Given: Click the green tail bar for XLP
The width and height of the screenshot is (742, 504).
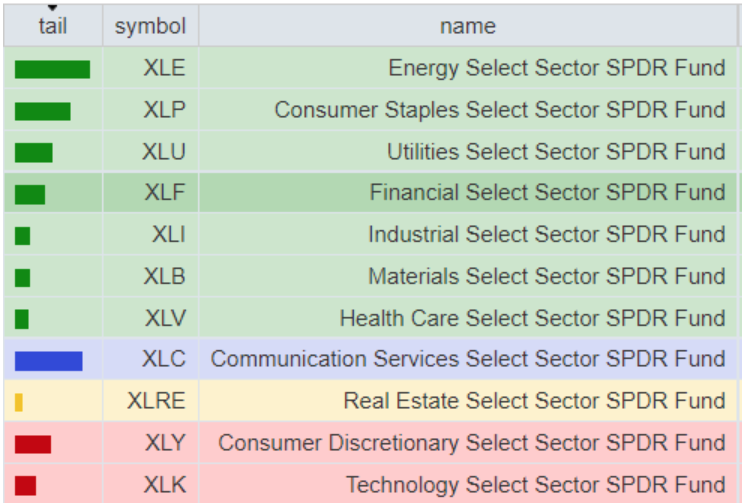Looking at the screenshot, I should (43, 110).
